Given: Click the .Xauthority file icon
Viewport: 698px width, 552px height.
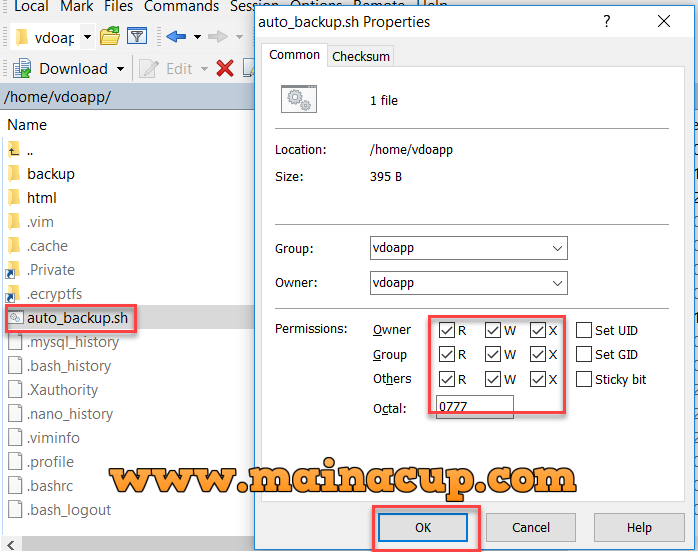Looking at the screenshot, I should (15, 390).
